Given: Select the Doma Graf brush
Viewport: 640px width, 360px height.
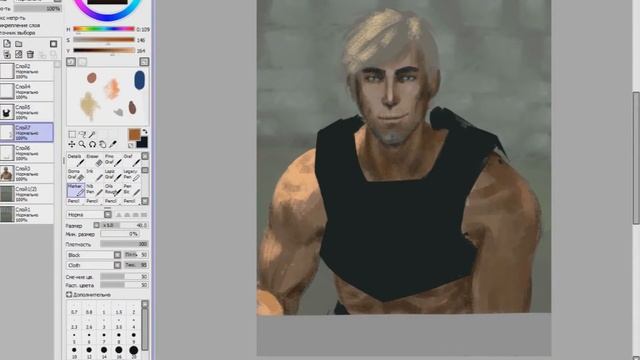Looking at the screenshot, I should coord(76,175).
